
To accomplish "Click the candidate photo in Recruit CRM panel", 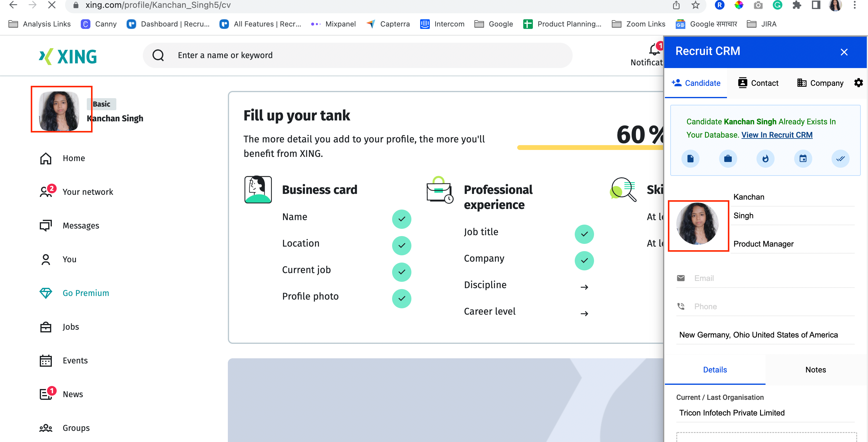I will coord(697,224).
